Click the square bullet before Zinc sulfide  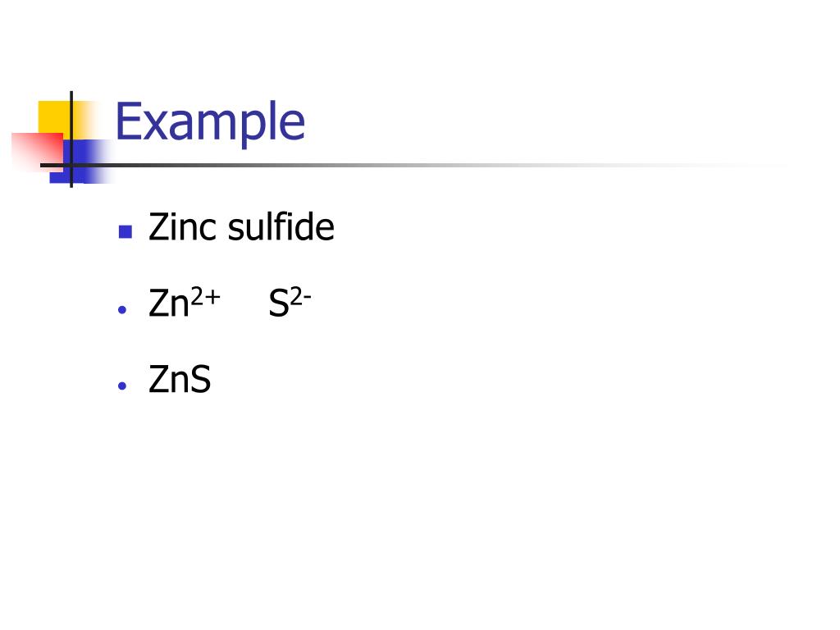coord(126,231)
